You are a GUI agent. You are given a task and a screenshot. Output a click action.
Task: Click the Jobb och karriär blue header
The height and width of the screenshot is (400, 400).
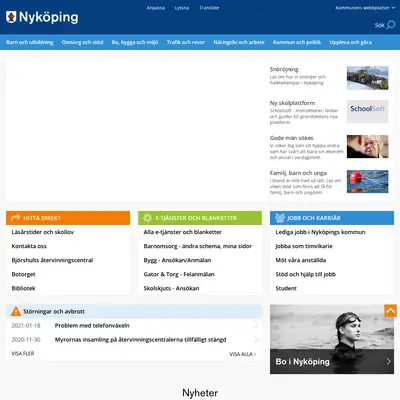click(332, 218)
